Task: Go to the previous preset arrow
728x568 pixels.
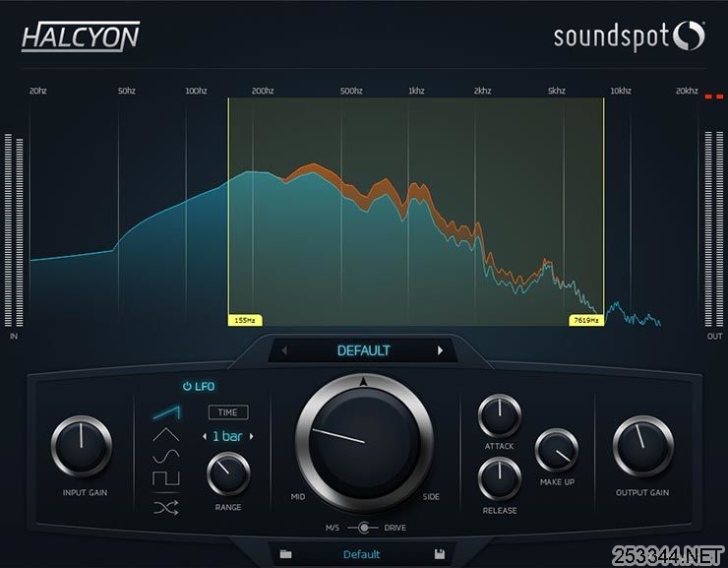Action: (x=284, y=350)
